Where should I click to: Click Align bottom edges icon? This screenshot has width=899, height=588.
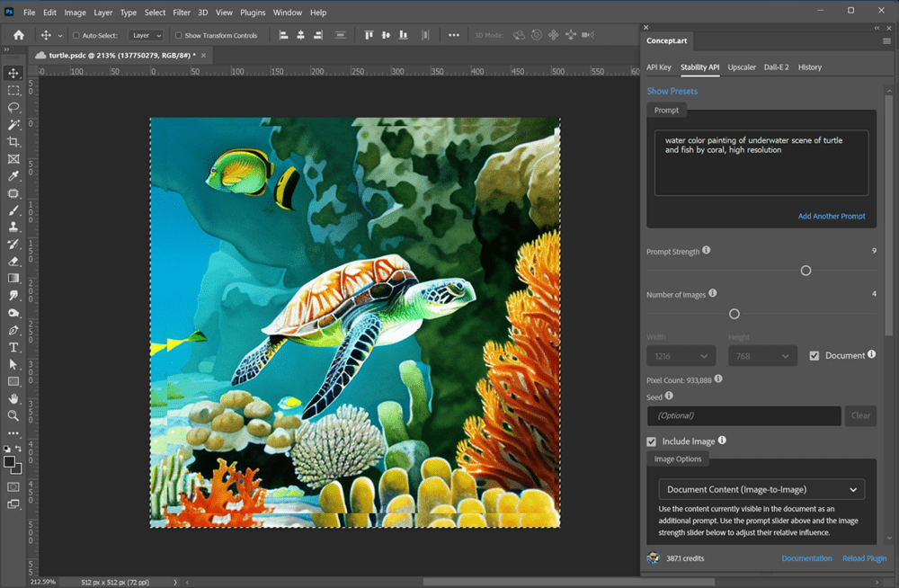[x=403, y=35]
